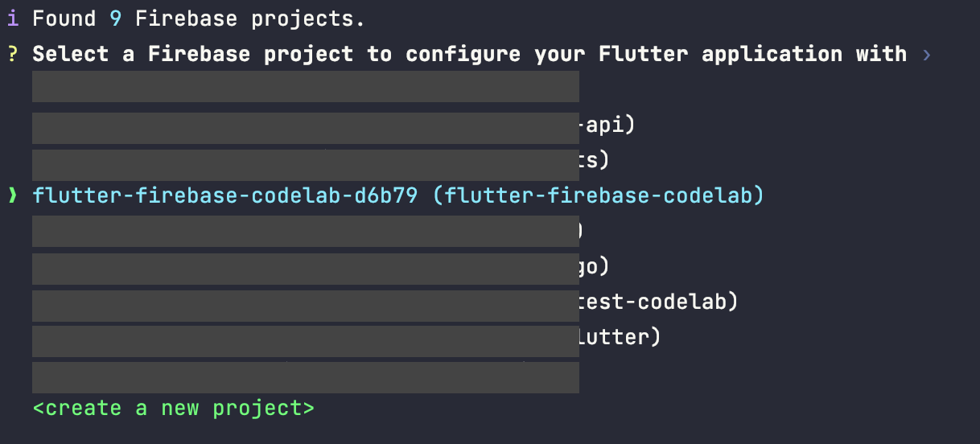
Task: Click the green "❯" selection pointer
Action: 12,195
